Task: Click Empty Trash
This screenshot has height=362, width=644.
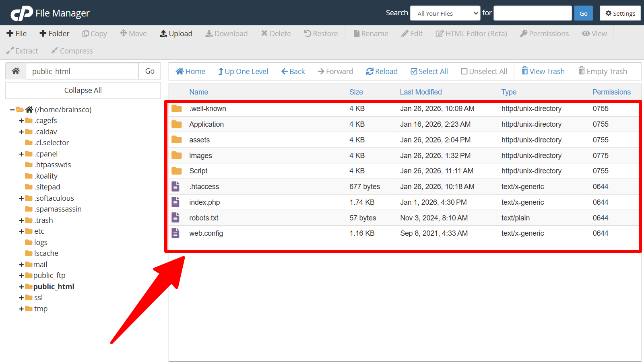Action: [x=603, y=71]
